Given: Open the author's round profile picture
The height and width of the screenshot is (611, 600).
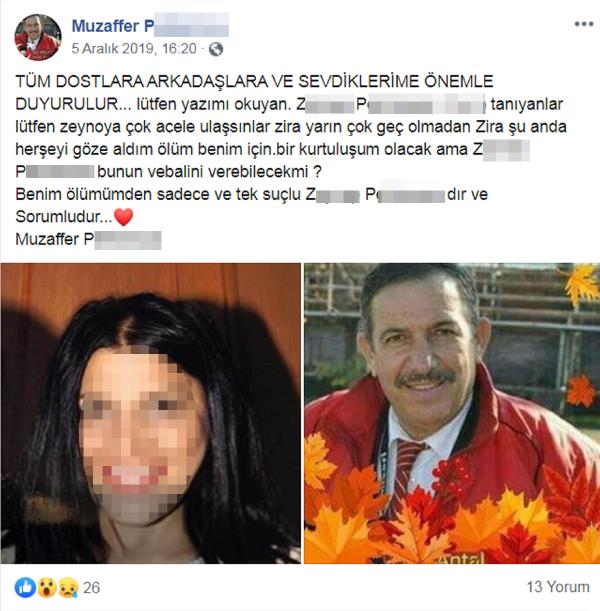Looking at the screenshot, I should click(x=38, y=37).
